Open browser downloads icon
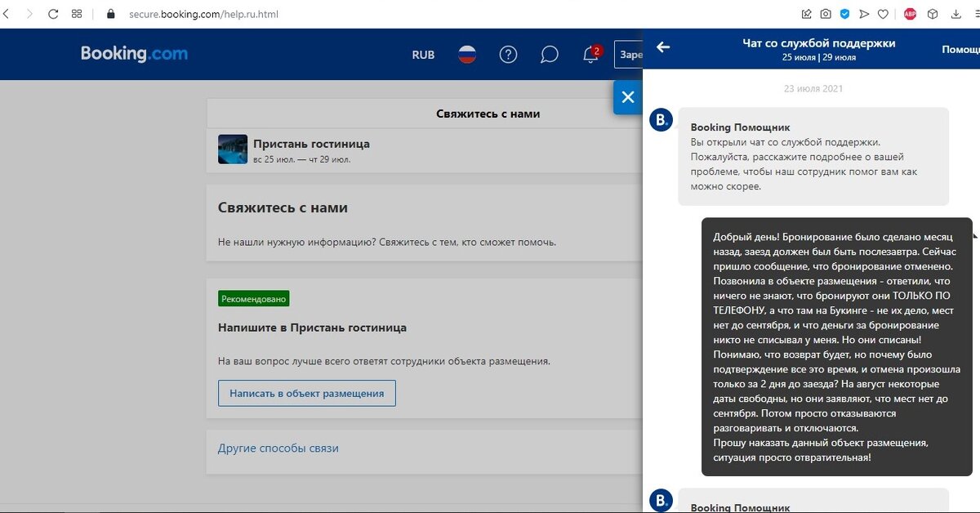Image resolution: width=980 pixels, height=513 pixels. 956,14
